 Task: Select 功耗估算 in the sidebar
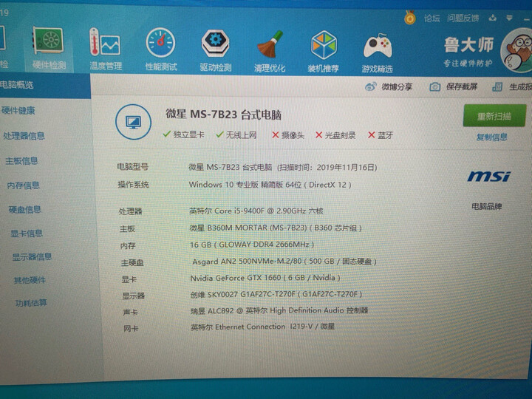31,303
